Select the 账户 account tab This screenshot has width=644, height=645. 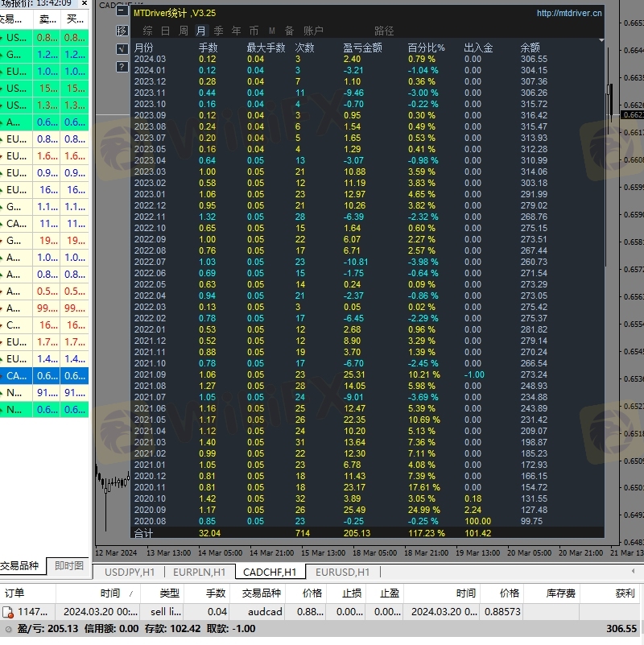tap(313, 31)
